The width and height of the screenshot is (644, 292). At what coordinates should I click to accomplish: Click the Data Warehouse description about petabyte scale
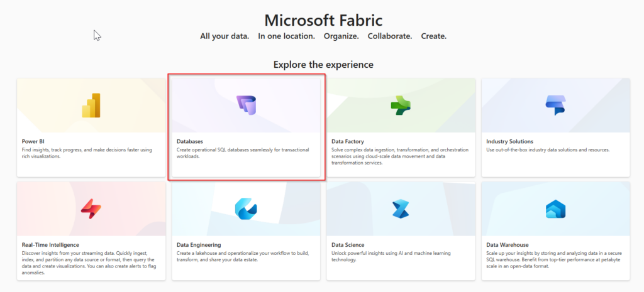click(553, 259)
